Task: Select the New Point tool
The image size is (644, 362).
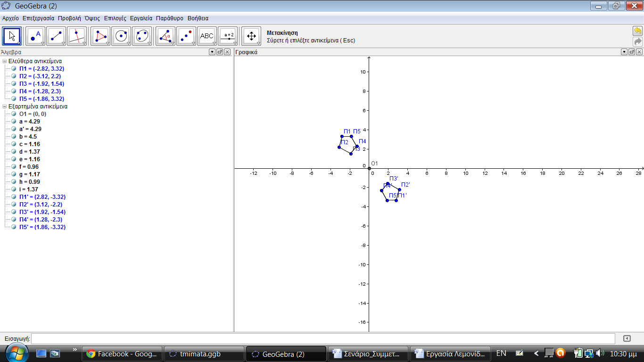Action: 35,36
